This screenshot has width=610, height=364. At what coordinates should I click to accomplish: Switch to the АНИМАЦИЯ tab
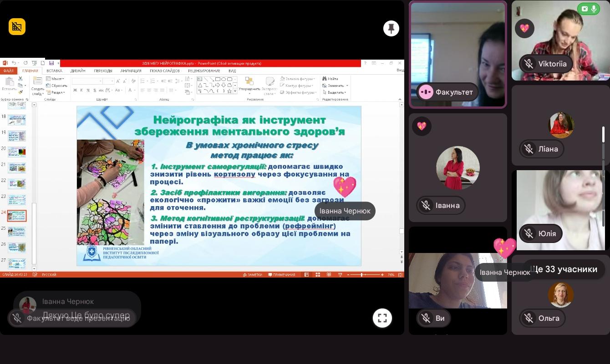point(131,71)
